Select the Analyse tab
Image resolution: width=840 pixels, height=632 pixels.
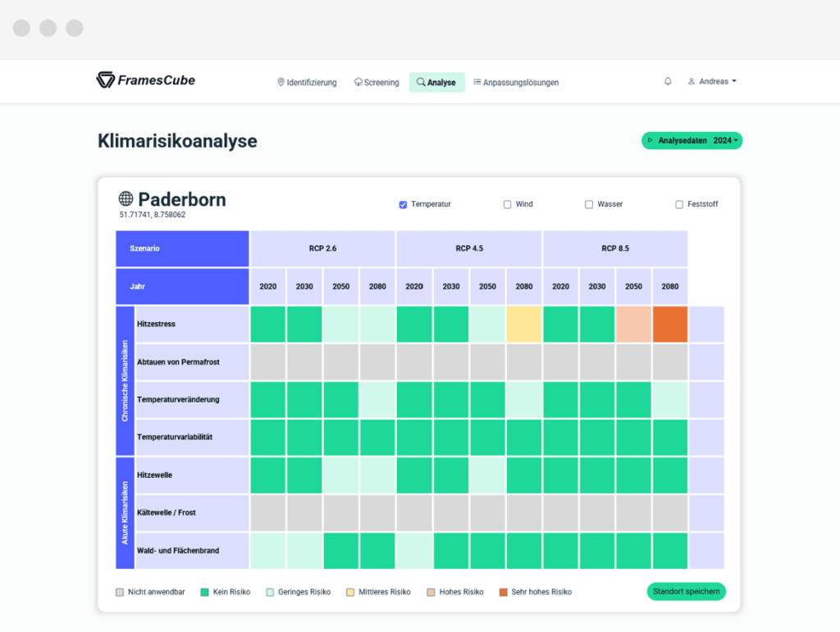436,83
